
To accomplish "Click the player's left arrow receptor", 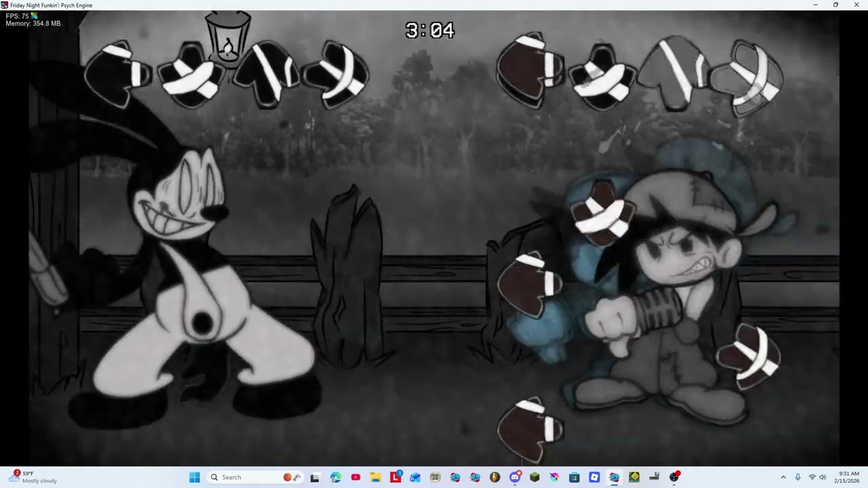I will pyautogui.click(x=530, y=69).
